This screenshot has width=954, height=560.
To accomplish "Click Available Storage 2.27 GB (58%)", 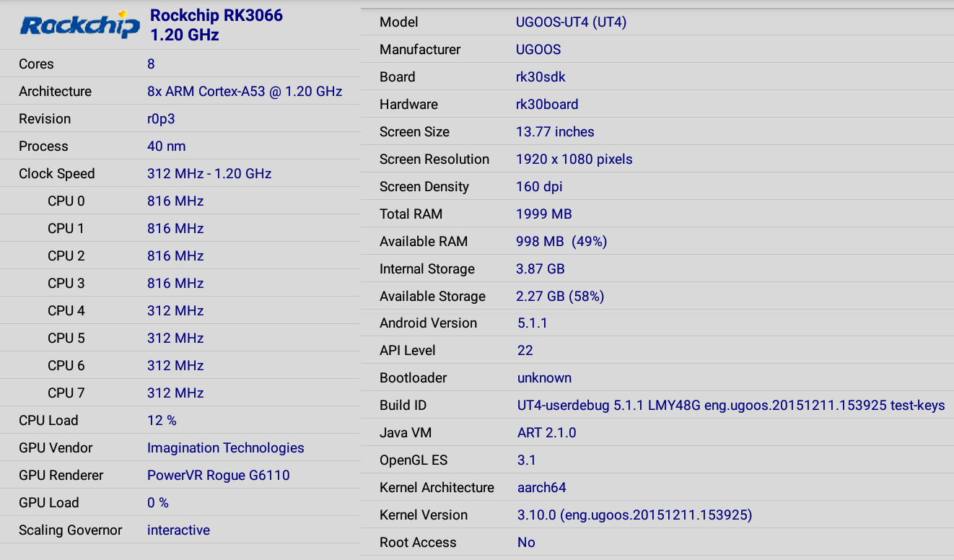I will (561, 296).
